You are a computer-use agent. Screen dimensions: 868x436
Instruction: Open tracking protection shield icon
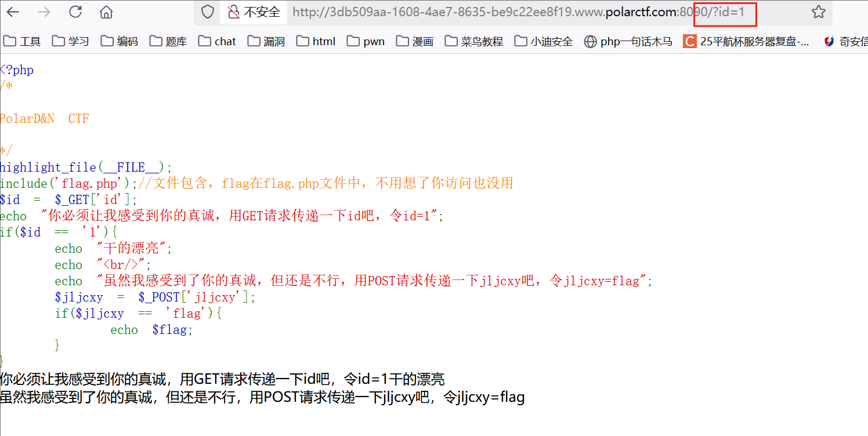[208, 12]
